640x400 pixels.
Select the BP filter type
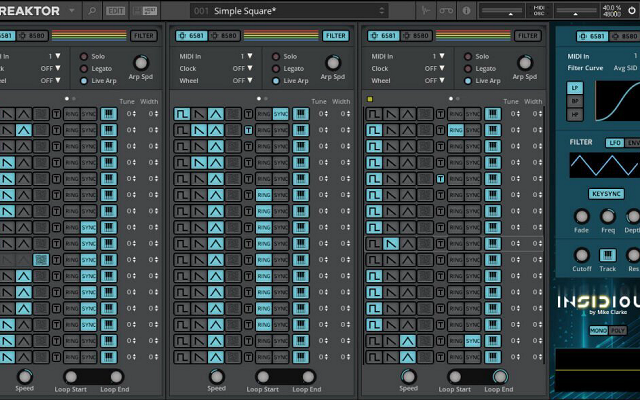(575, 101)
